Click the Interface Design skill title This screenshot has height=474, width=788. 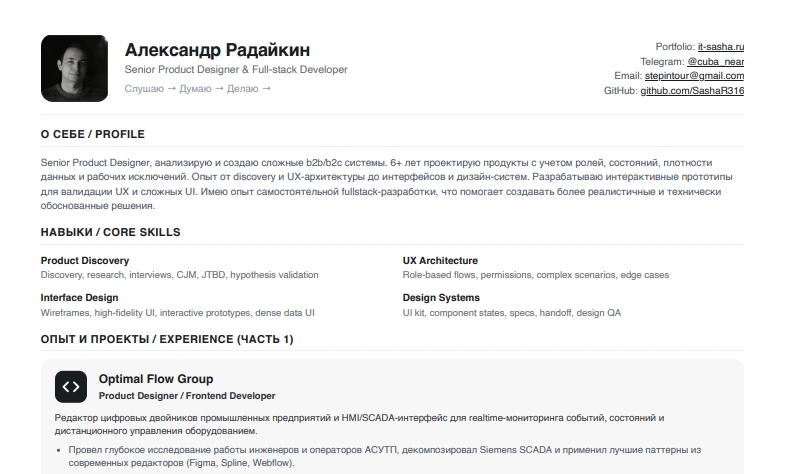(x=79, y=298)
